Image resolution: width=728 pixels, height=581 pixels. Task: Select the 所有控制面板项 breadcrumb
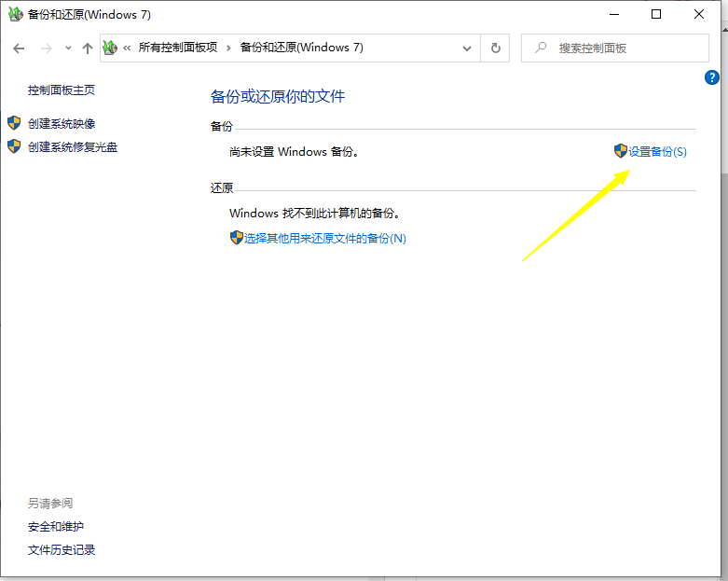(x=177, y=48)
